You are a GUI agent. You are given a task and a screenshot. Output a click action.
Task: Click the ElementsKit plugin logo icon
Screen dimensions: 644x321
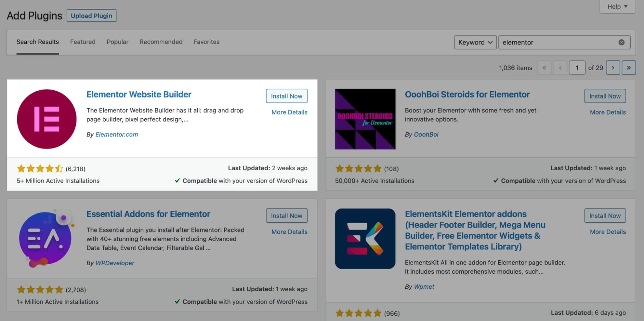pos(365,238)
